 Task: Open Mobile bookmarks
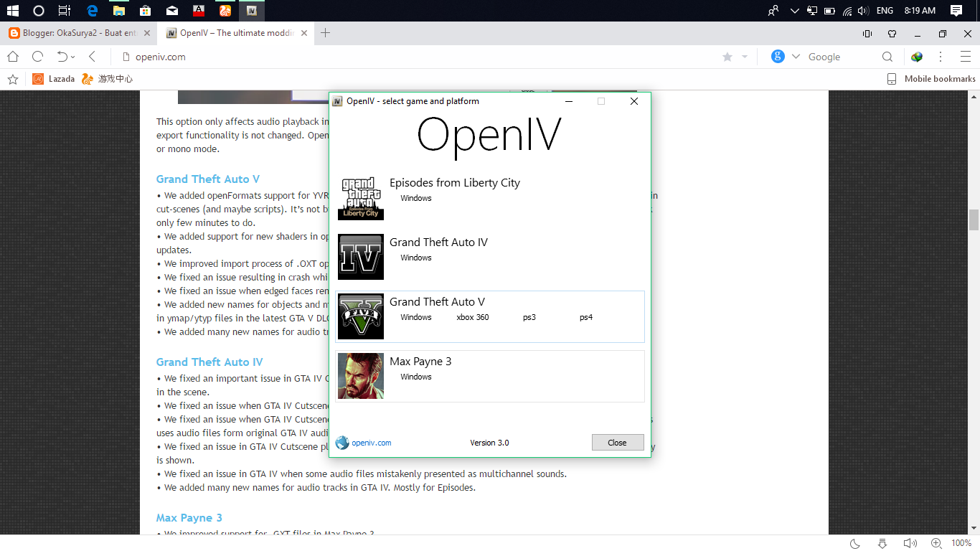click(931, 79)
